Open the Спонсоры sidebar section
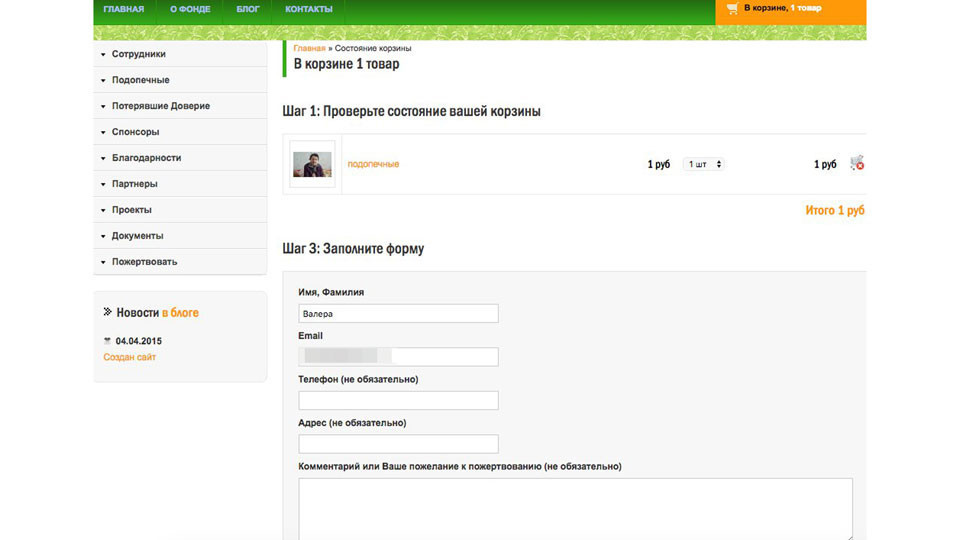This screenshot has width=960, height=540. [x=180, y=132]
